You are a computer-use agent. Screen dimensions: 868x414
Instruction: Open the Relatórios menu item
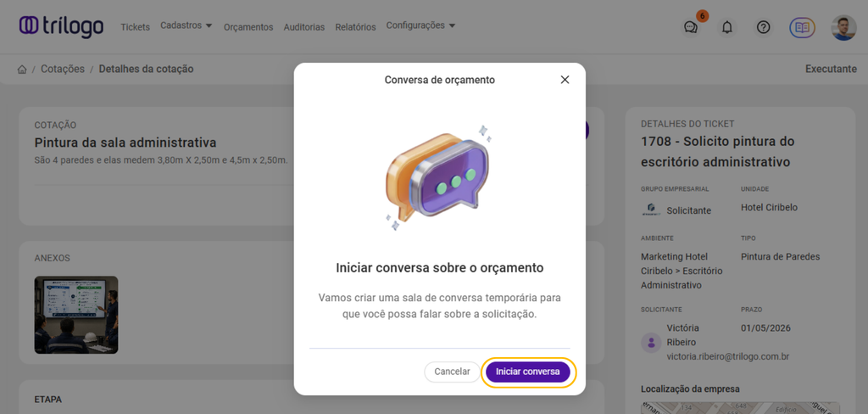[355, 27]
